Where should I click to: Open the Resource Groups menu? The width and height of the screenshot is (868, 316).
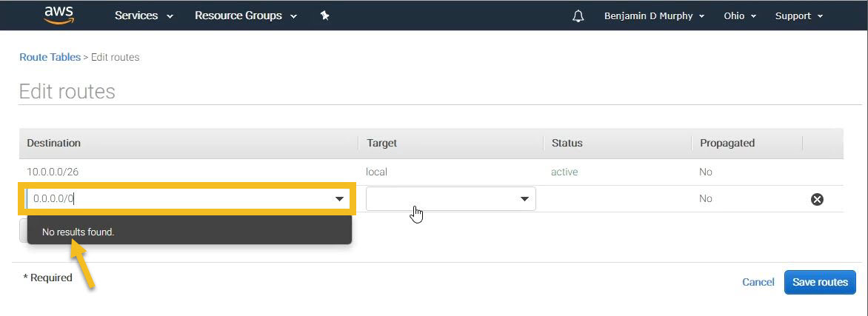tap(246, 16)
